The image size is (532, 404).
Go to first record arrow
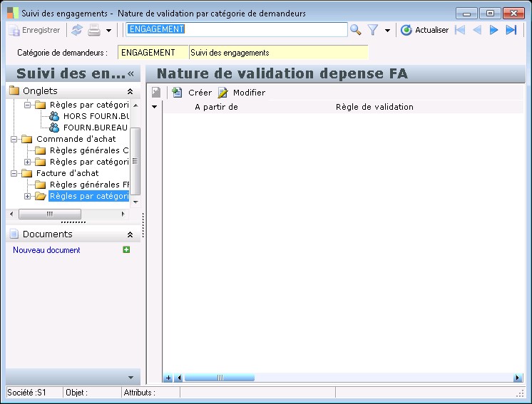(460, 30)
